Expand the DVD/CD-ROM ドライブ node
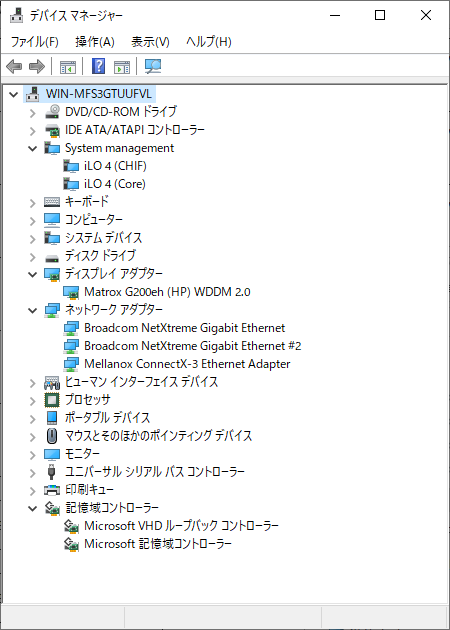The height and width of the screenshot is (630, 450). tap(33, 113)
